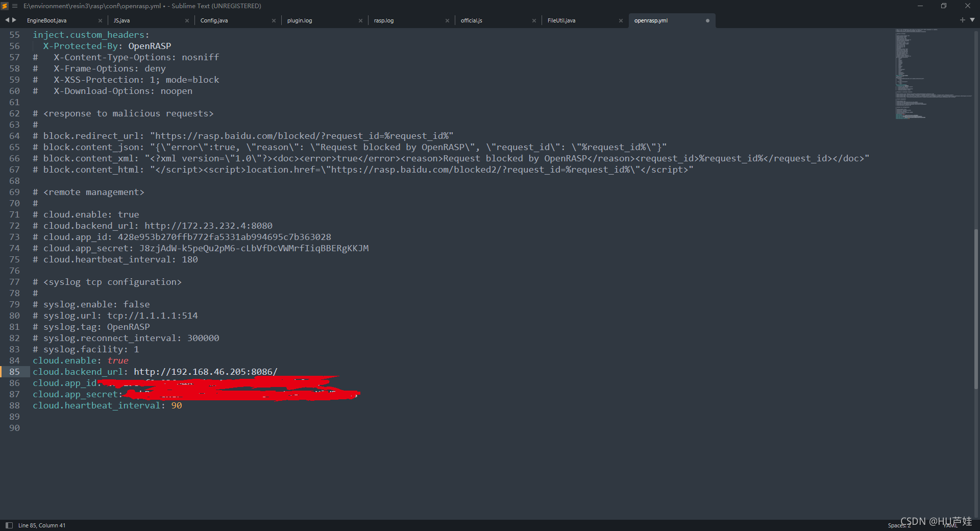Close the official.js tab via its x

(x=534, y=20)
